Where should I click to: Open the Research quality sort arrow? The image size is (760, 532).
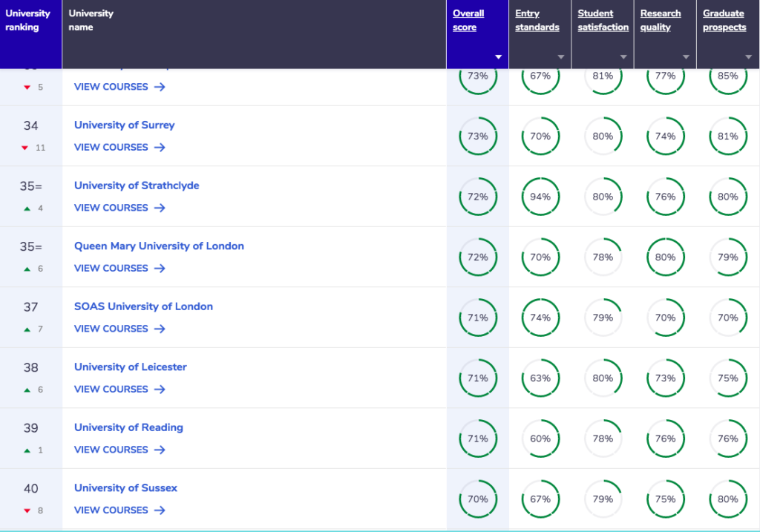coord(686,57)
